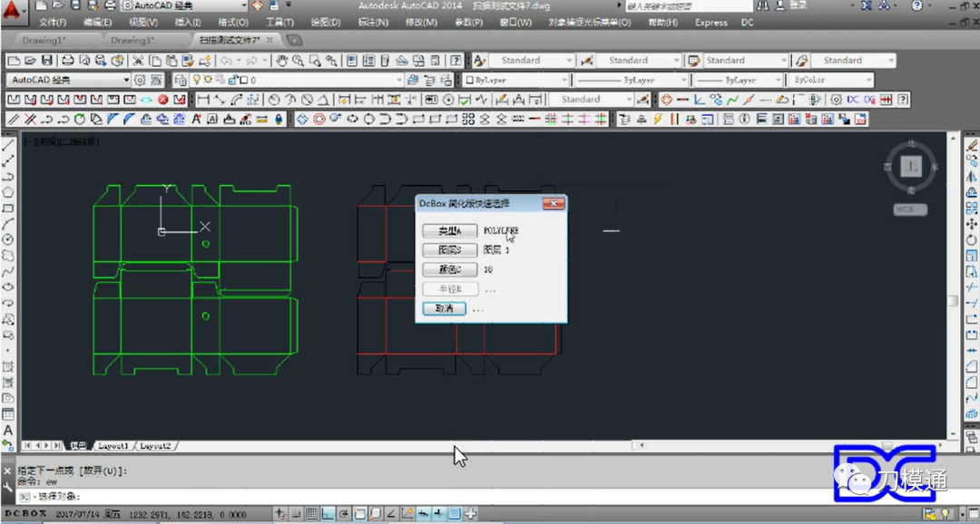Click the yellow lightning bolt icon

pyautogui.click(x=658, y=119)
